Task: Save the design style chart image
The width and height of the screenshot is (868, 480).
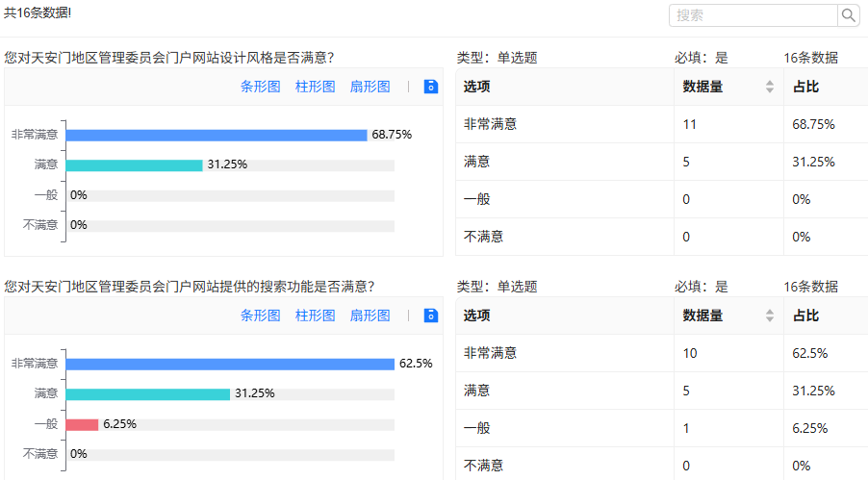Action: pyautogui.click(x=431, y=87)
